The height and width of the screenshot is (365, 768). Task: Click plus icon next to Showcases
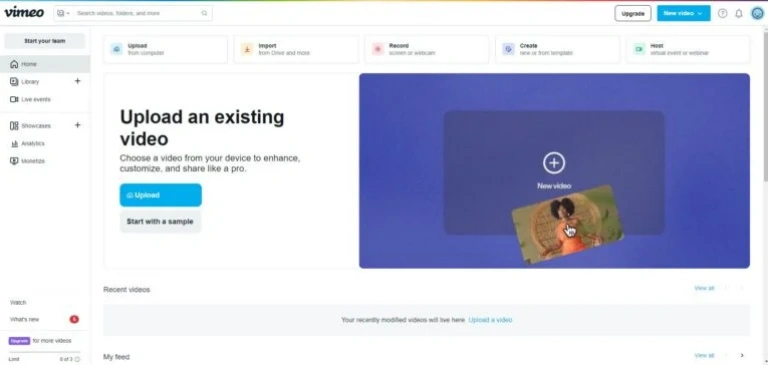click(77, 125)
